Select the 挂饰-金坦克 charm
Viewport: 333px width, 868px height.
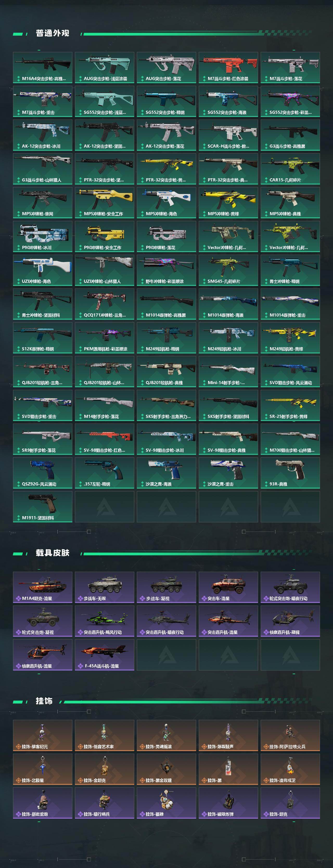[x=105, y=769]
